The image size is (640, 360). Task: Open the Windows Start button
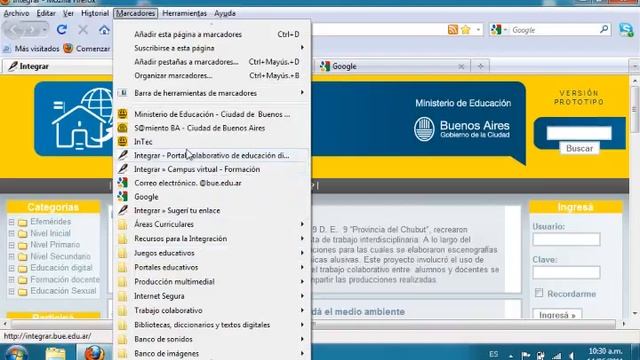click(x=17, y=353)
